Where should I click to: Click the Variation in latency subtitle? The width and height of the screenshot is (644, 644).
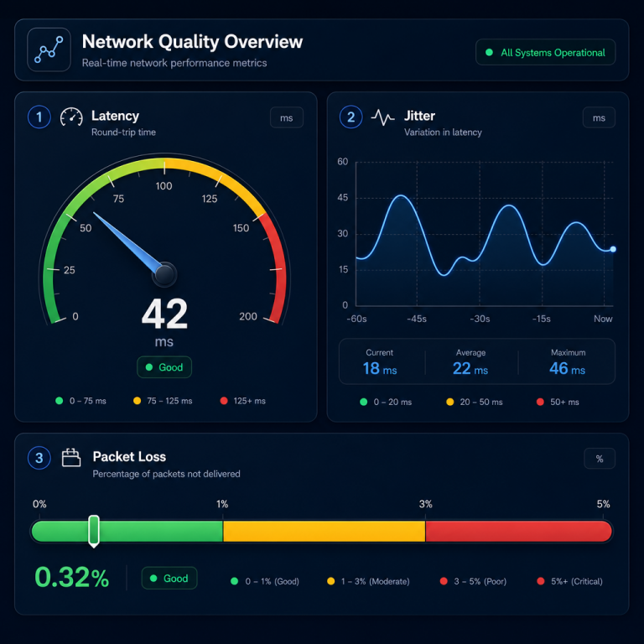[x=443, y=132]
